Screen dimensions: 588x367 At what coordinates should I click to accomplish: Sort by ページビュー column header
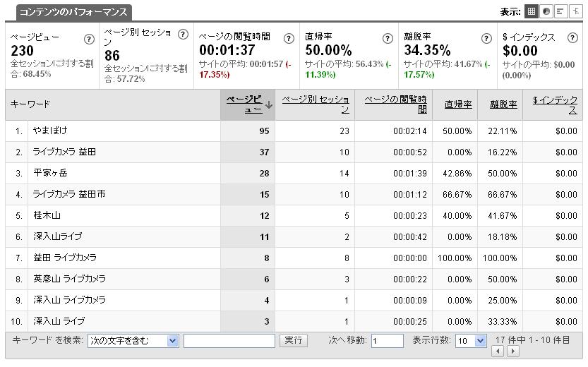(244, 104)
